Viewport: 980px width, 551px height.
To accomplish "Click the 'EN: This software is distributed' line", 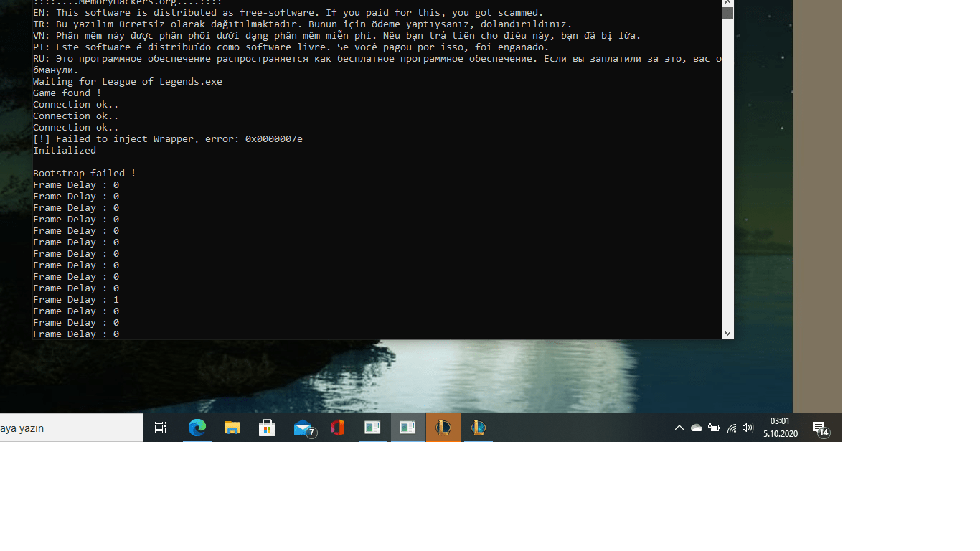I will pos(288,12).
